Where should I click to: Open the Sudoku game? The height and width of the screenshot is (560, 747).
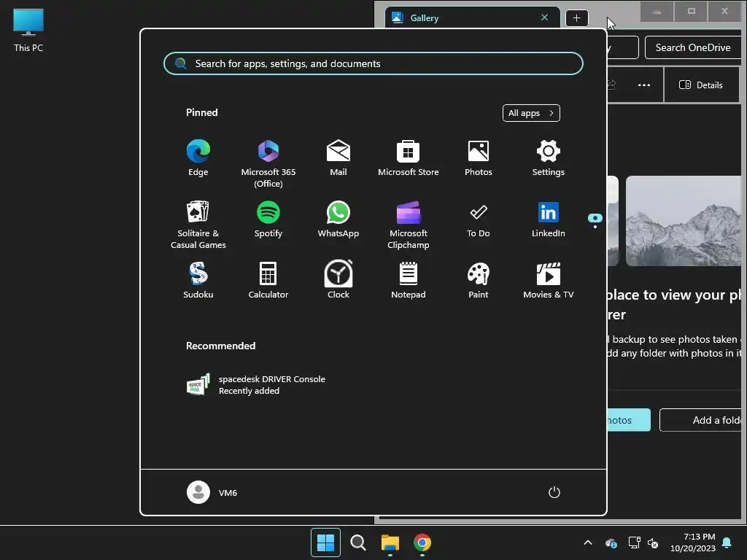click(198, 281)
